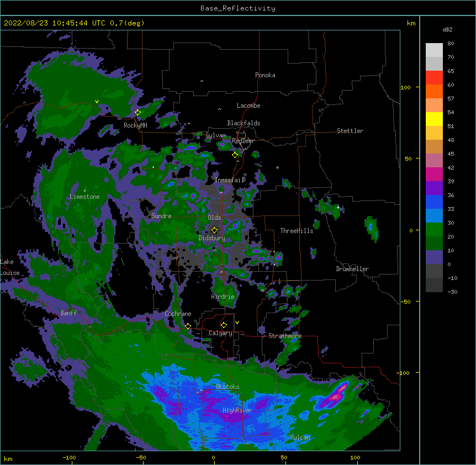Click the yellow diamond marker above Calgary

tap(224, 325)
